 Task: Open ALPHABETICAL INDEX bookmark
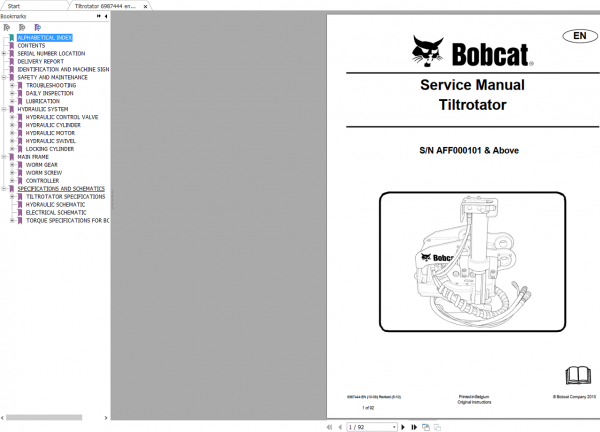point(45,37)
